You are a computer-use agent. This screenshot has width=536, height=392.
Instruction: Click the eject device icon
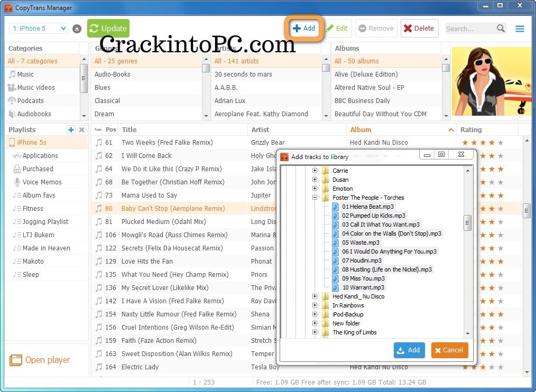(77, 29)
